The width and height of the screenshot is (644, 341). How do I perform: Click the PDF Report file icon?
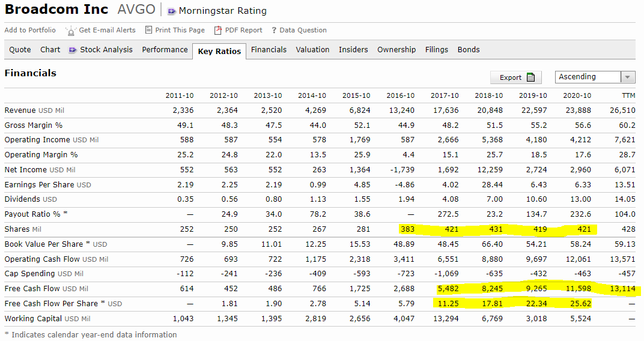[218, 30]
